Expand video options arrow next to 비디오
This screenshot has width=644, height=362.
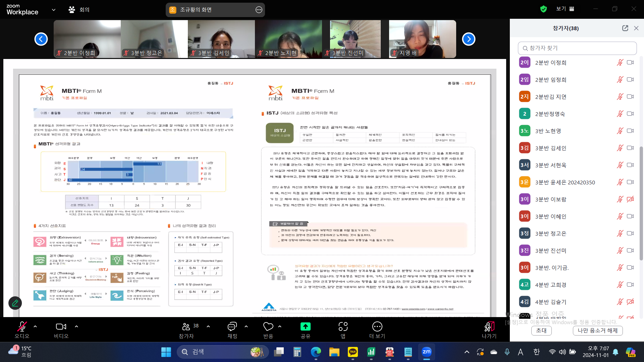pos(76,326)
